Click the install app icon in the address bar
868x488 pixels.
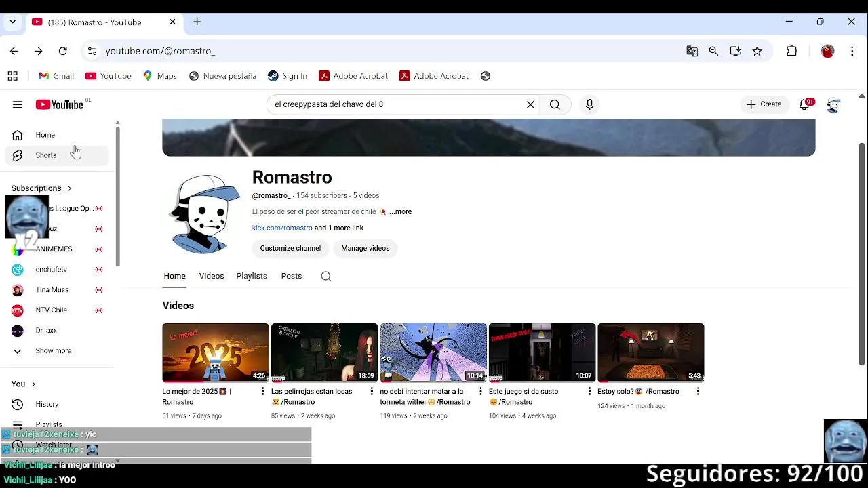(x=735, y=51)
